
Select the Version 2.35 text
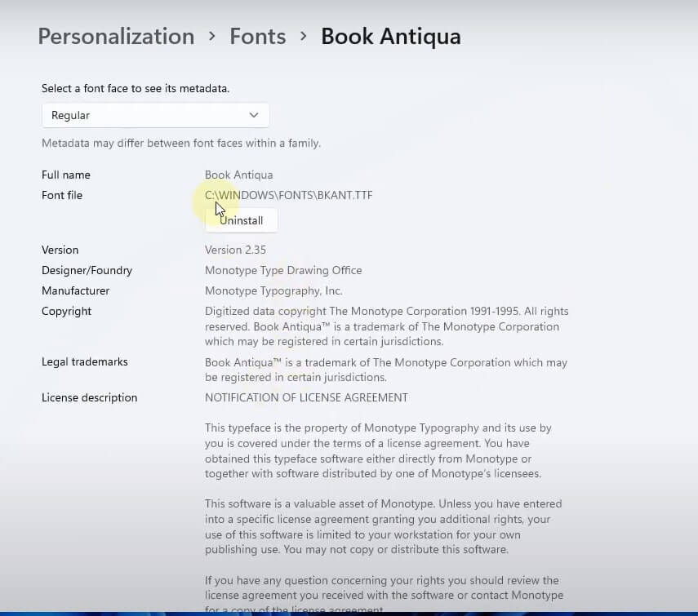click(x=235, y=250)
